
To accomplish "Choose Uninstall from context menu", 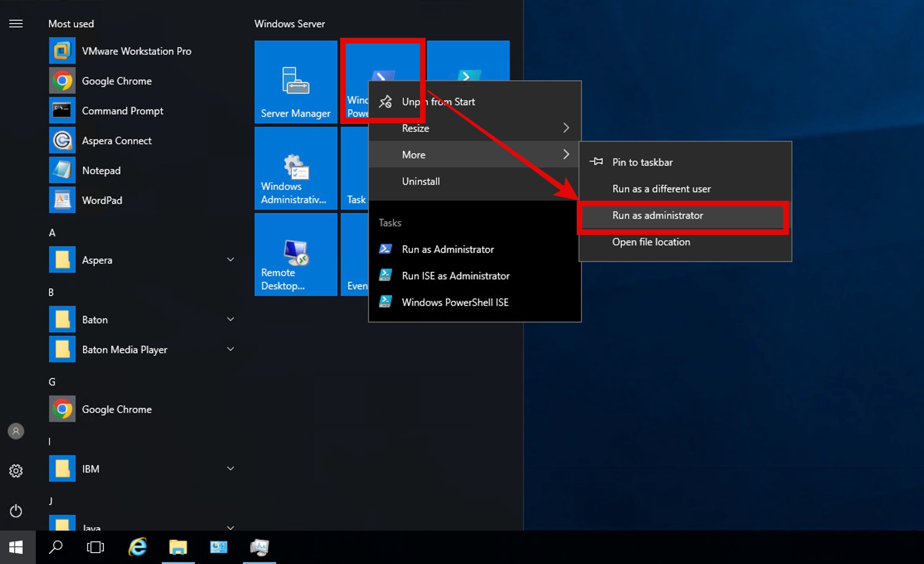I will (475, 181).
